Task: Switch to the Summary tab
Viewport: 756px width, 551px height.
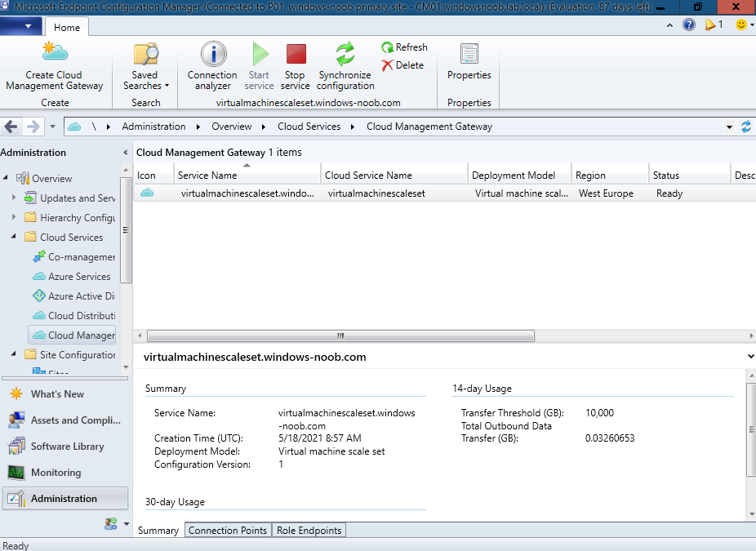Action: click(158, 531)
